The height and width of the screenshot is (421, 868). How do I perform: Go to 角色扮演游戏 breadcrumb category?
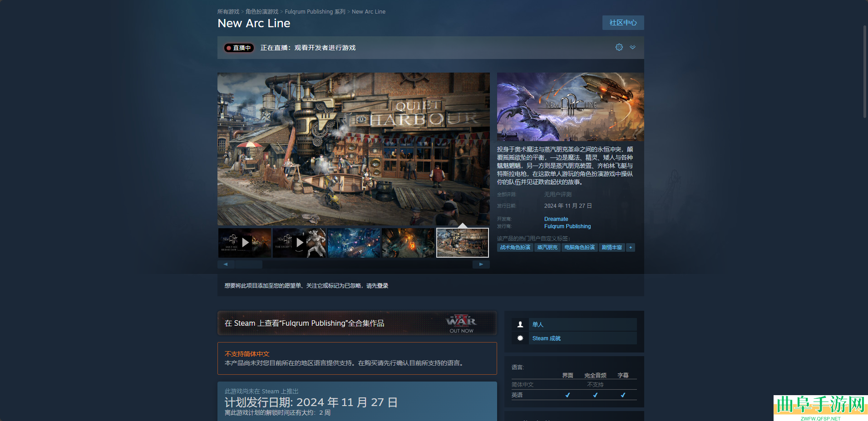[262, 12]
